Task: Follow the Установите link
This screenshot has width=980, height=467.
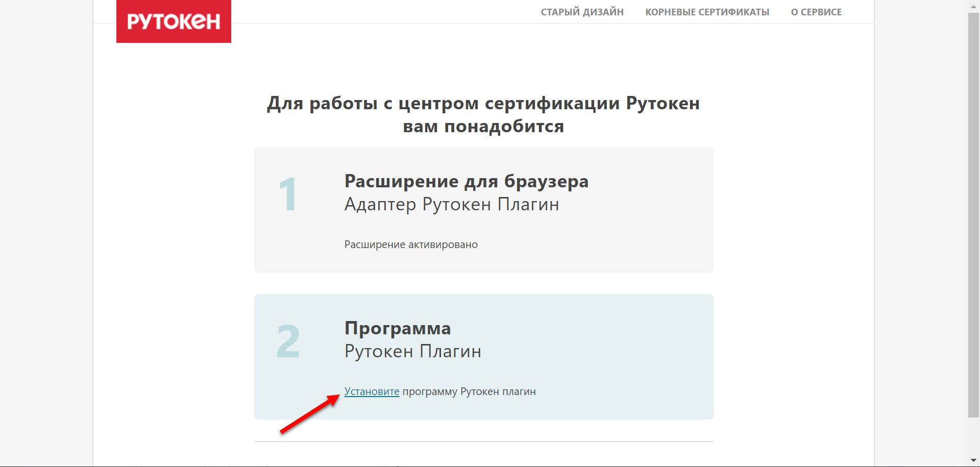Action: pos(372,391)
